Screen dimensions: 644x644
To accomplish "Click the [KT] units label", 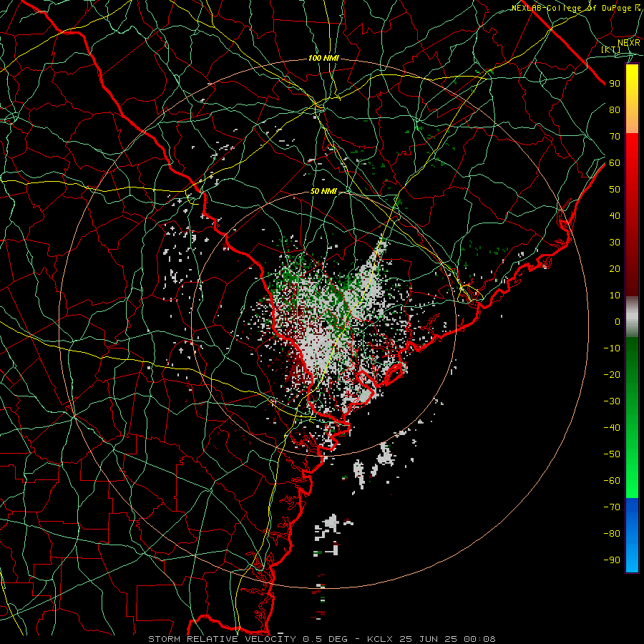I will (x=611, y=49).
